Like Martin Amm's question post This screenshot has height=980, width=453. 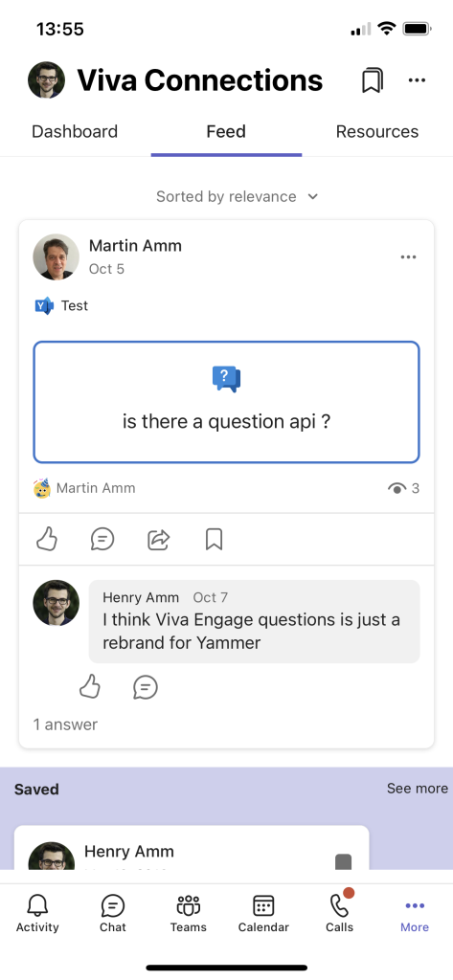click(x=47, y=539)
